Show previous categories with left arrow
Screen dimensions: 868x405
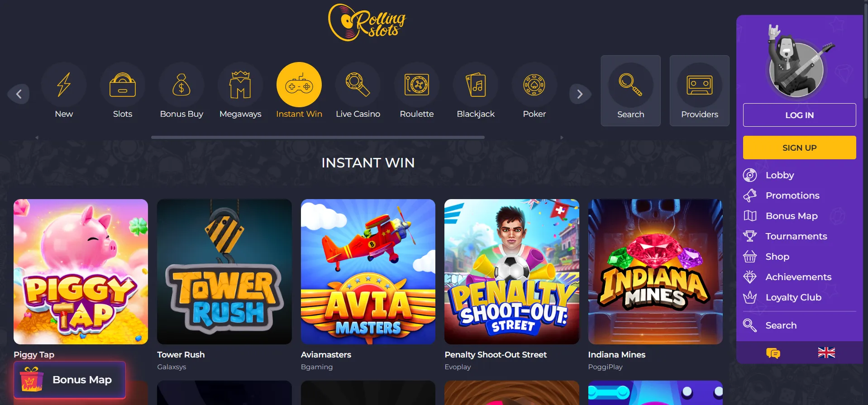coord(19,94)
